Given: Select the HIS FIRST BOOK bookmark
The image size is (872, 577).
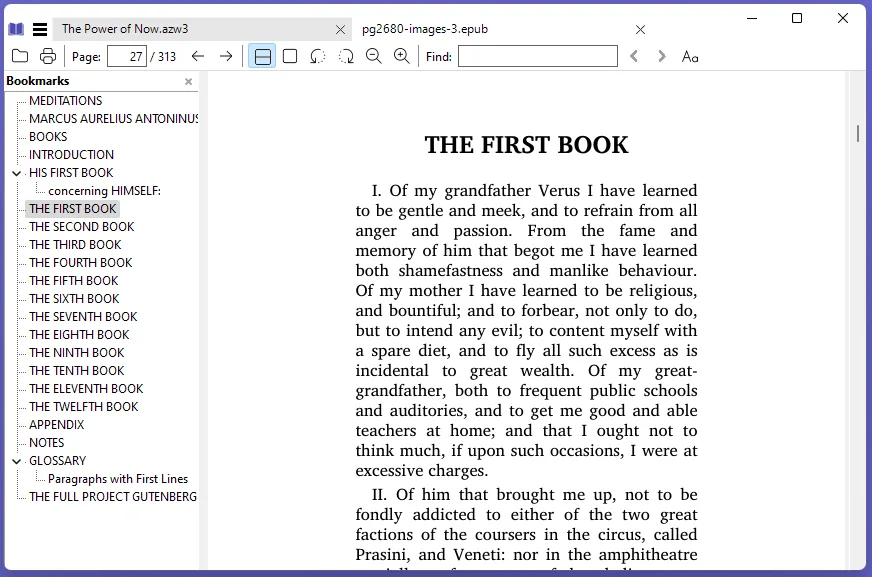Looking at the screenshot, I should (x=71, y=173).
